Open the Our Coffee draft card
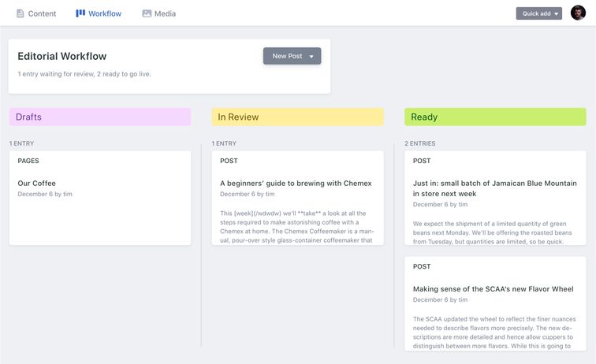 pyautogui.click(x=37, y=183)
